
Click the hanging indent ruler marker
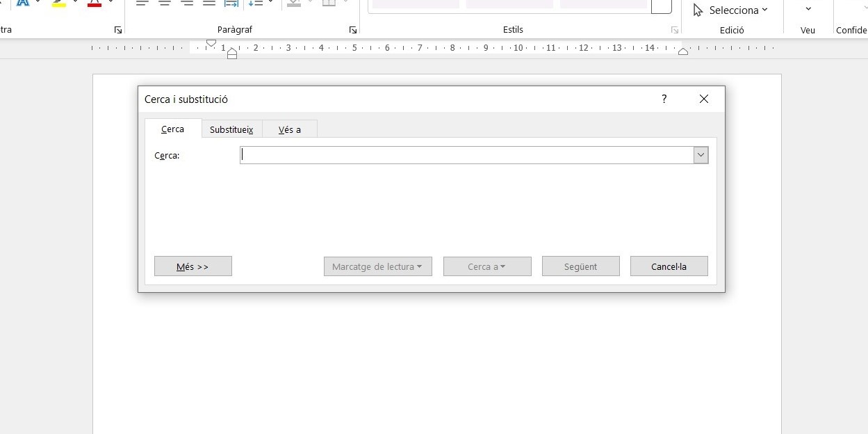(x=232, y=53)
